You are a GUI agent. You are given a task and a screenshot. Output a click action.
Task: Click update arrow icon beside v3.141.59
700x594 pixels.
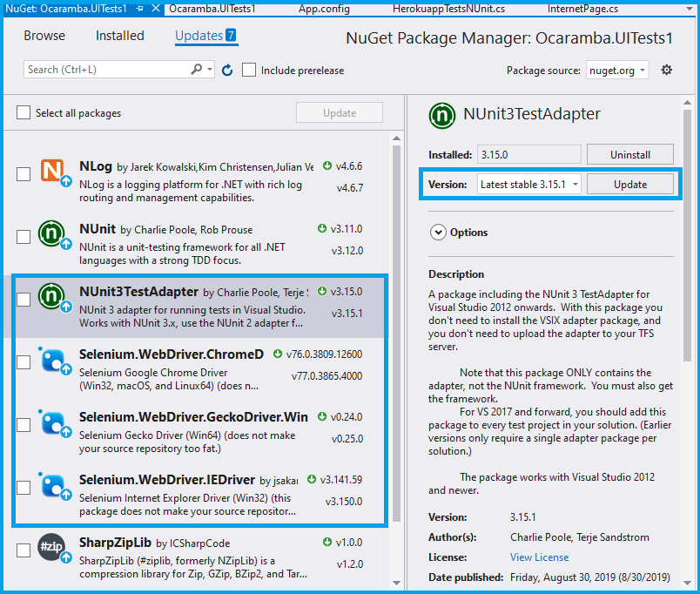click(x=312, y=479)
